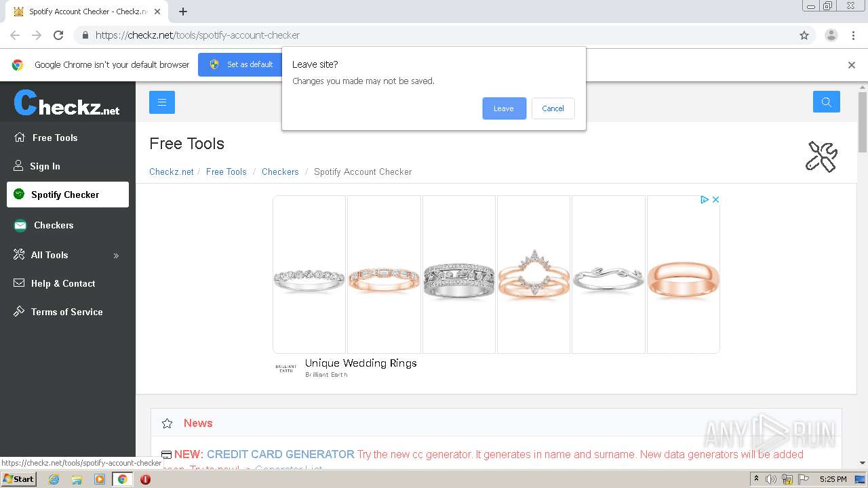The height and width of the screenshot is (488, 868).
Task: Click the Brilliant Earth logo
Action: [286, 369]
